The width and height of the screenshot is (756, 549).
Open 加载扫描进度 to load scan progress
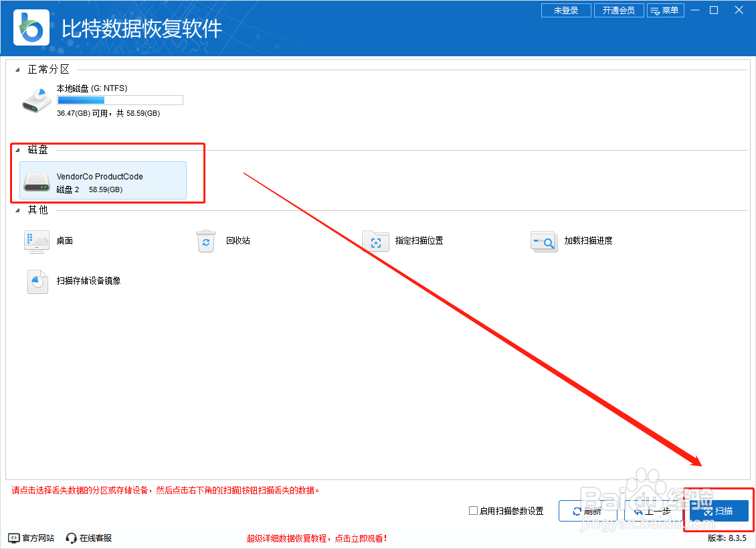(x=544, y=241)
